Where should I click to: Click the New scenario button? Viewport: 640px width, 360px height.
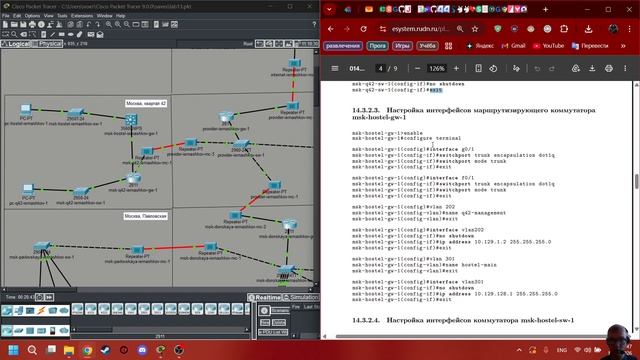point(265,322)
